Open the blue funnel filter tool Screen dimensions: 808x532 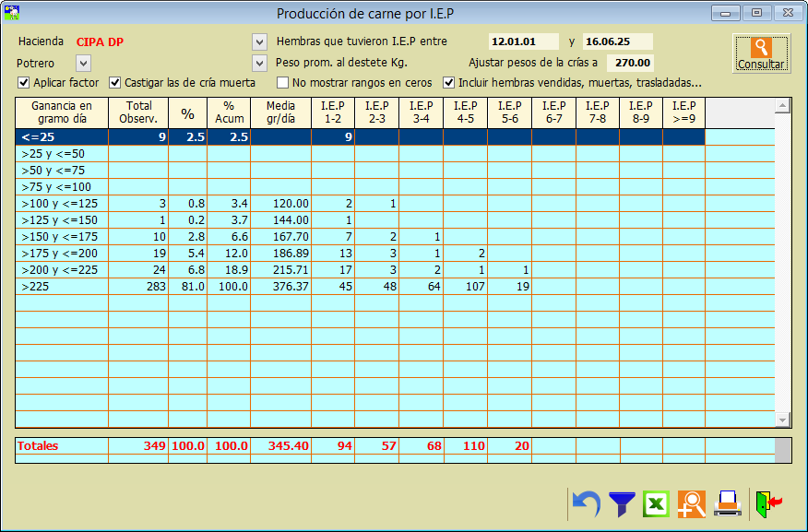(x=622, y=503)
